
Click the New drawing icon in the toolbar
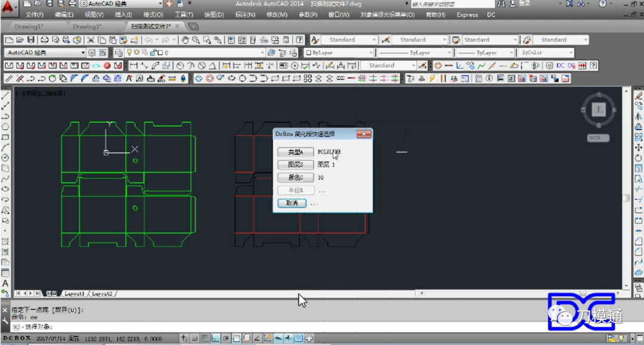(8, 40)
